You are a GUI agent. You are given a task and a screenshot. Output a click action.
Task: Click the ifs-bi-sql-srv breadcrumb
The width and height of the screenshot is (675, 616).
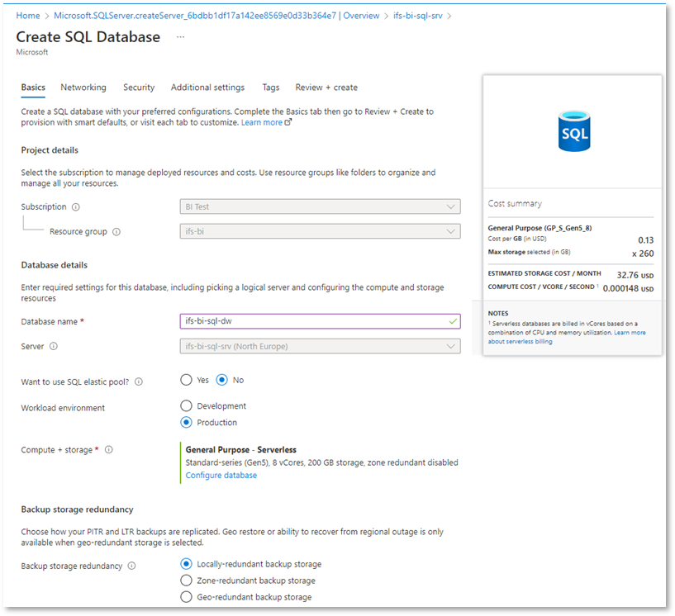point(417,16)
